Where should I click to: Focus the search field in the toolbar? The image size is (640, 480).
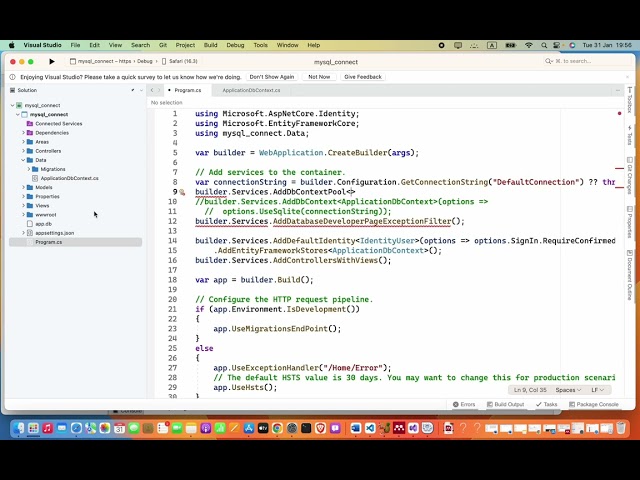585,61
